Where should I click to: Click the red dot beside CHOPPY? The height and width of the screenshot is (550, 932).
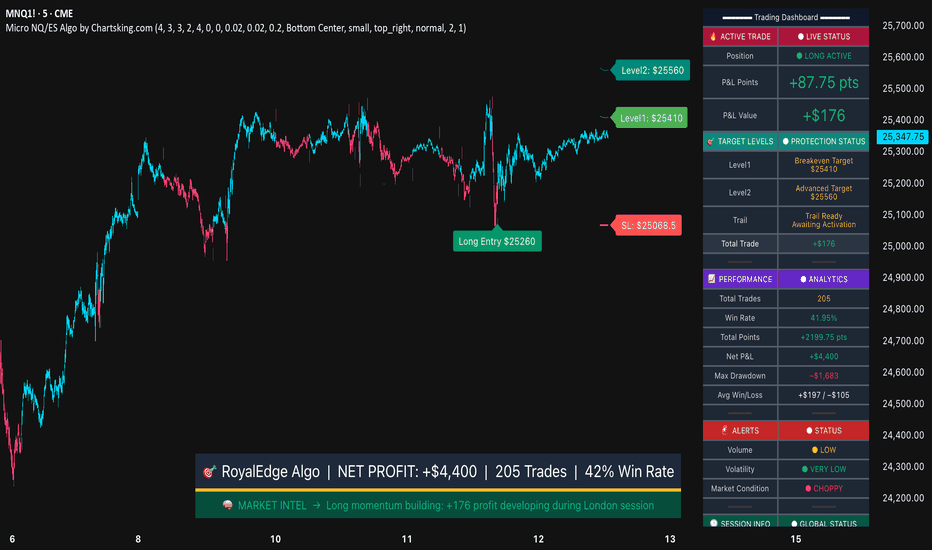click(808, 488)
